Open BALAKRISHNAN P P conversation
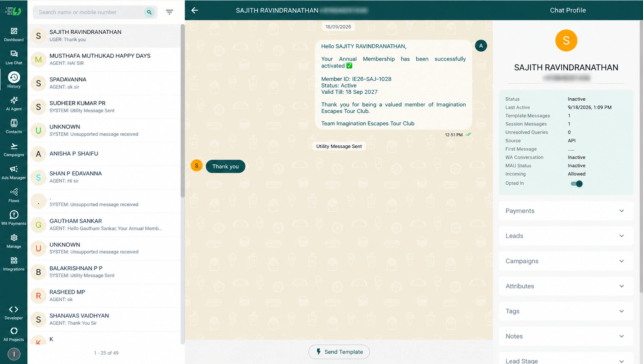Image resolution: width=643 pixels, height=364 pixels. tap(104, 272)
